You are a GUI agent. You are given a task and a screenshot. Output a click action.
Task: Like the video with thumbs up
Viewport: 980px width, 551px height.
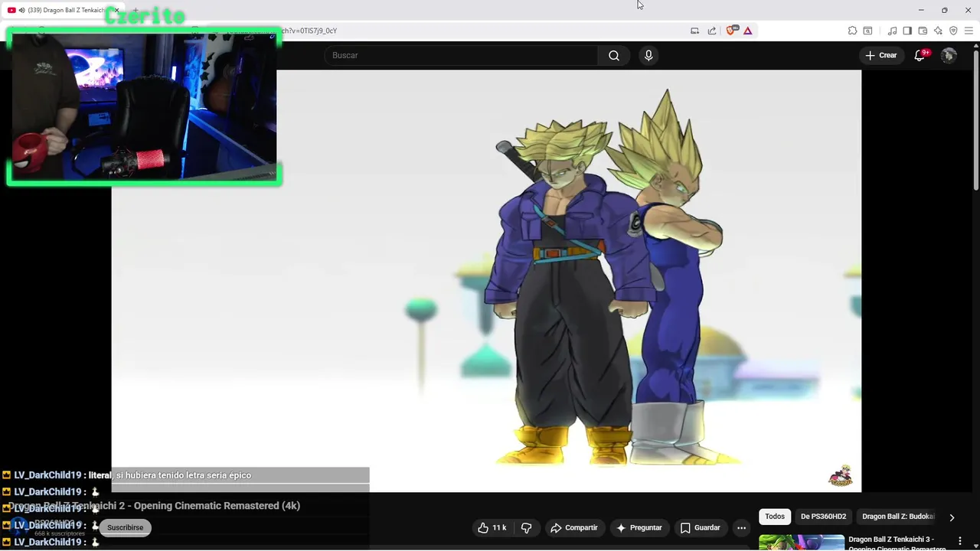pyautogui.click(x=493, y=527)
